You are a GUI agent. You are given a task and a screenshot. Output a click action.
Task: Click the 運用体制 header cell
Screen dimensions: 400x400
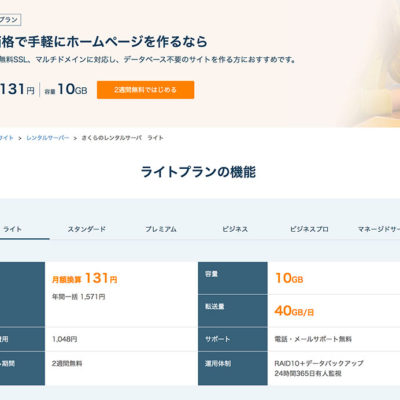tap(233, 368)
